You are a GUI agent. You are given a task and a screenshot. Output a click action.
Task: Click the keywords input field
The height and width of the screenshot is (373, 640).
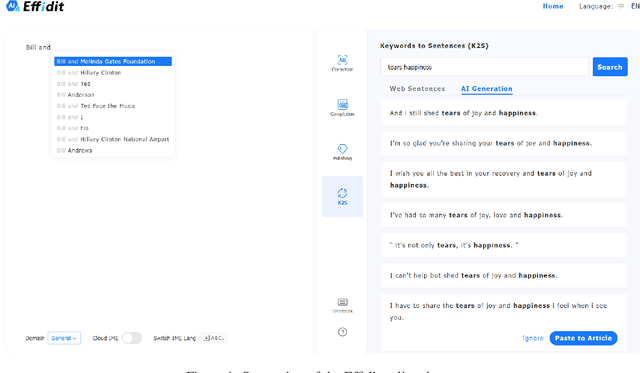coord(484,67)
